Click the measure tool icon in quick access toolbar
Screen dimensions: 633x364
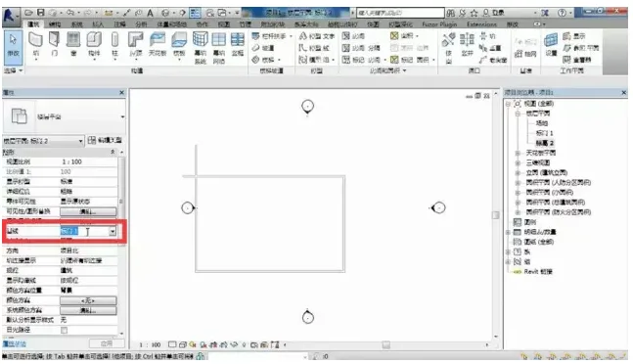(x=109, y=13)
